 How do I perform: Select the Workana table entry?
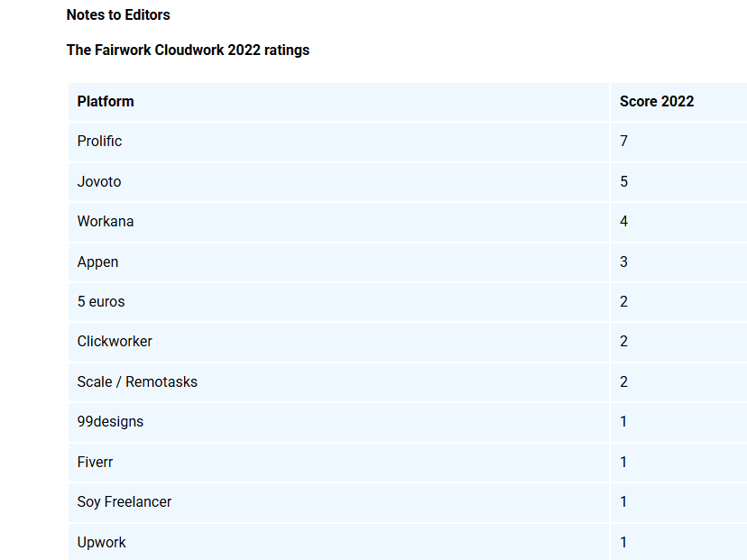106,221
